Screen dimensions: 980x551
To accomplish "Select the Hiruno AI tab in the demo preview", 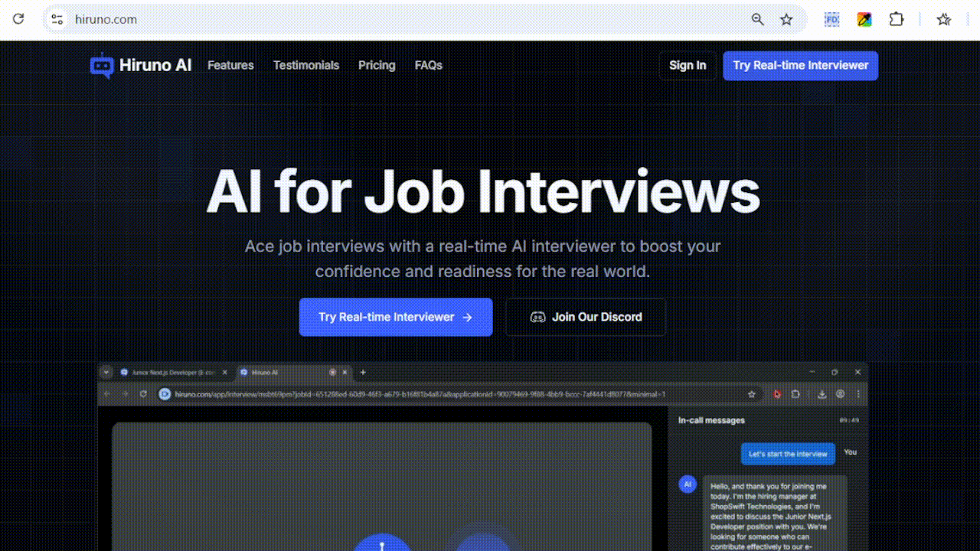I will click(x=293, y=372).
